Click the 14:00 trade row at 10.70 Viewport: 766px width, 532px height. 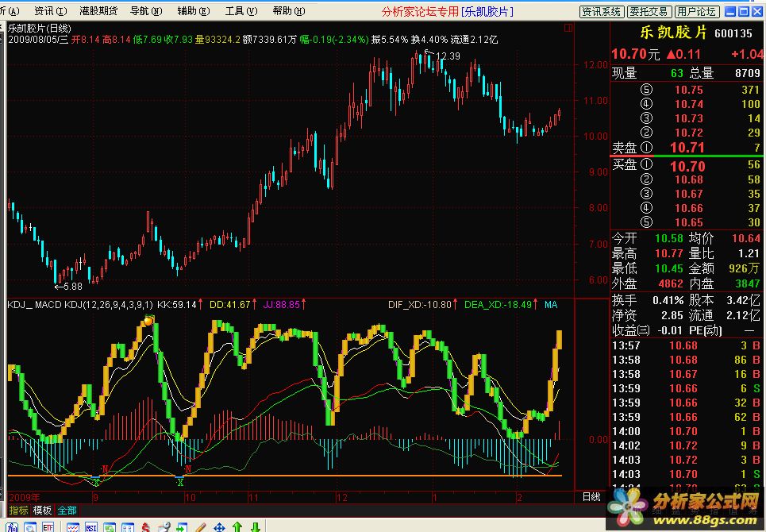click(687, 431)
